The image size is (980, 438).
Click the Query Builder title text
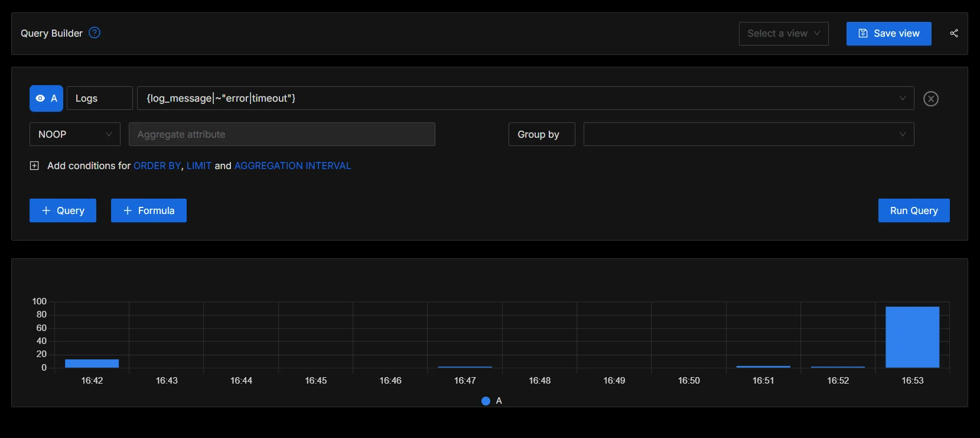tap(51, 34)
